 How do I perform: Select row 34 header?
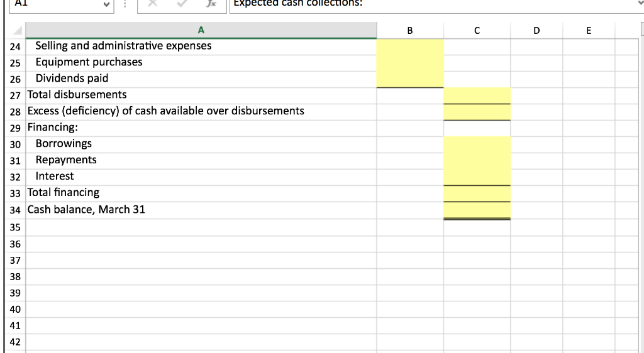pyautogui.click(x=16, y=210)
